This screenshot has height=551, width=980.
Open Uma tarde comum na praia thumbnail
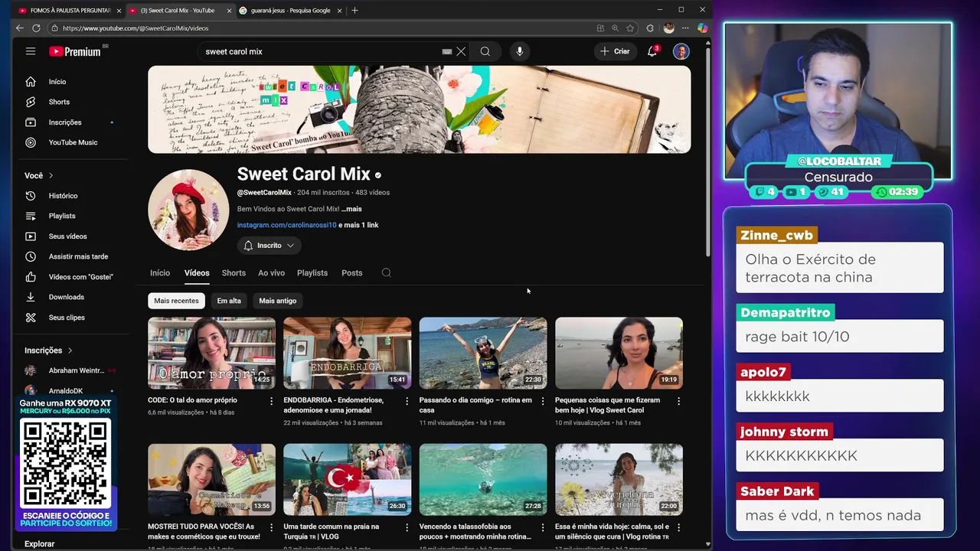point(347,480)
